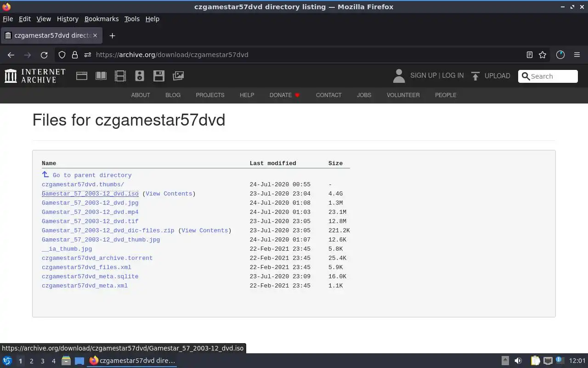Viewport: 588px width, 368px height.
Task: Open the CONTACT nav link
Action: [328, 95]
